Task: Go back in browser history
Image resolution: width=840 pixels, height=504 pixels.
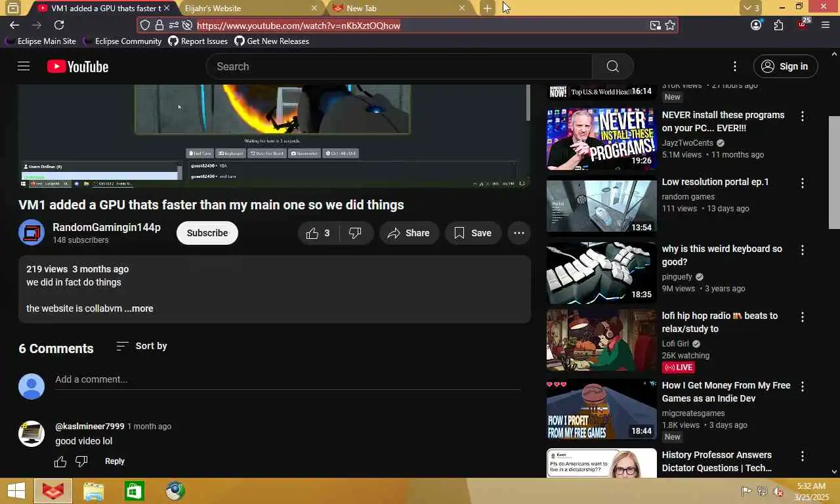Action: [14, 25]
